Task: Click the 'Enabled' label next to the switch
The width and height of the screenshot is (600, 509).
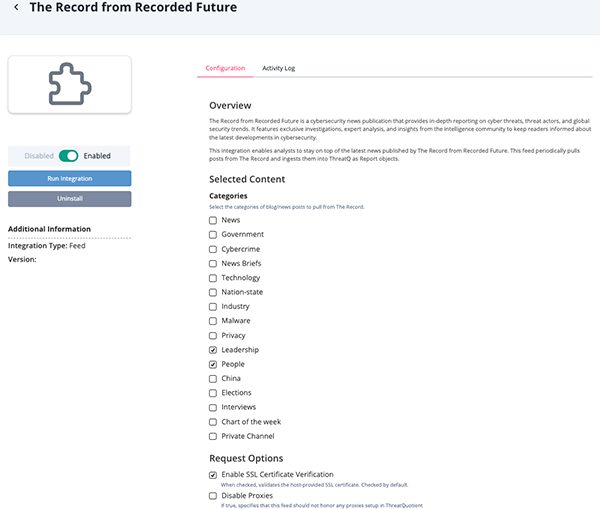Action: click(x=97, y=156)
